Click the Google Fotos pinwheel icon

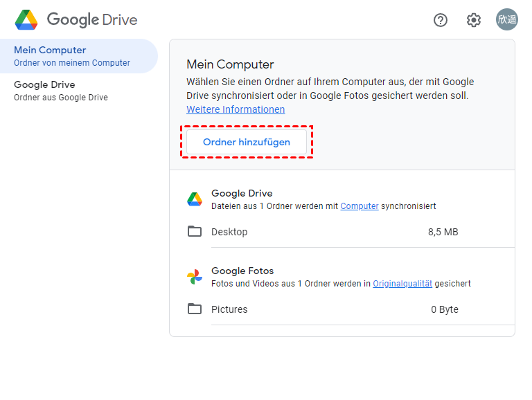click(x=195, y=277)
